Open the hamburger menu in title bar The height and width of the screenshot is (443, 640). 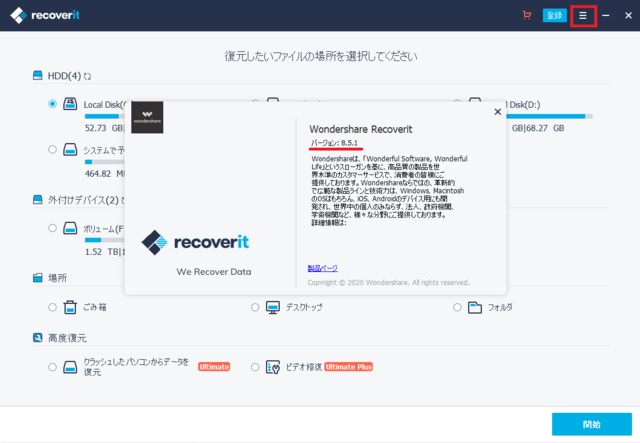pyautogui.click(x=583, y=16)
